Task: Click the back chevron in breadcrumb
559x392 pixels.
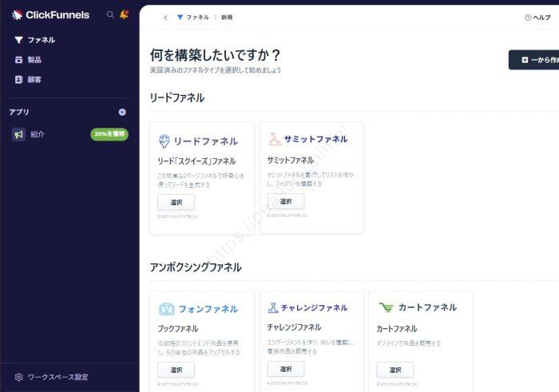Action: tap(165, 17)
